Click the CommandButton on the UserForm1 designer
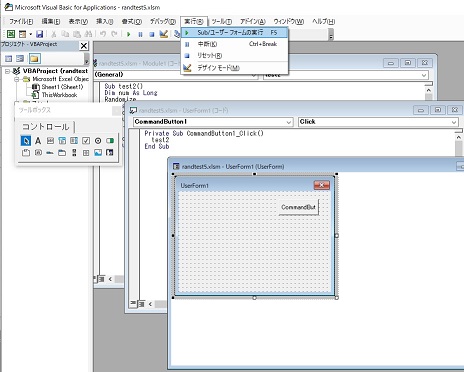 click(299, 207)
